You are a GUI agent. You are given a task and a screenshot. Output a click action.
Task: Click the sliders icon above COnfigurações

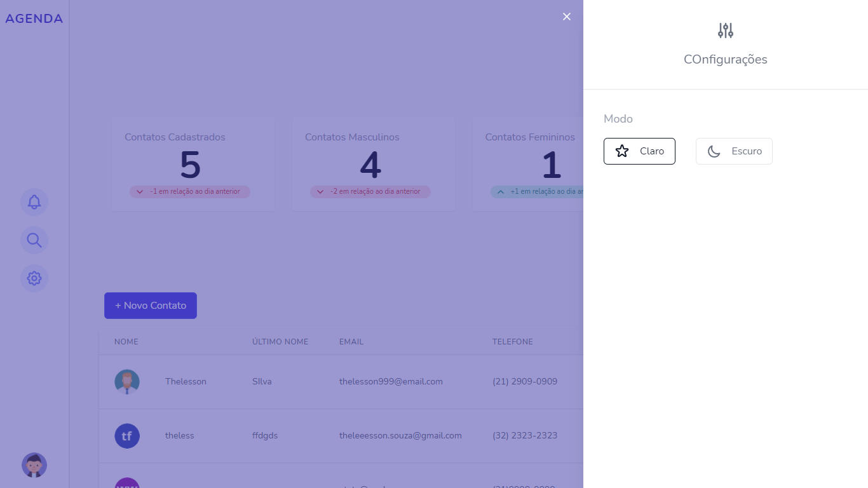point(726,30)
